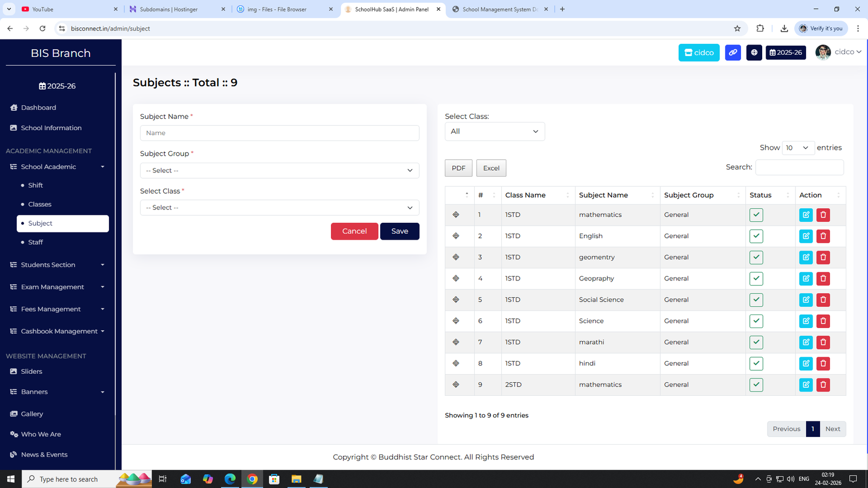Open the Subject Group select dropdown

(x=279, y=170)
